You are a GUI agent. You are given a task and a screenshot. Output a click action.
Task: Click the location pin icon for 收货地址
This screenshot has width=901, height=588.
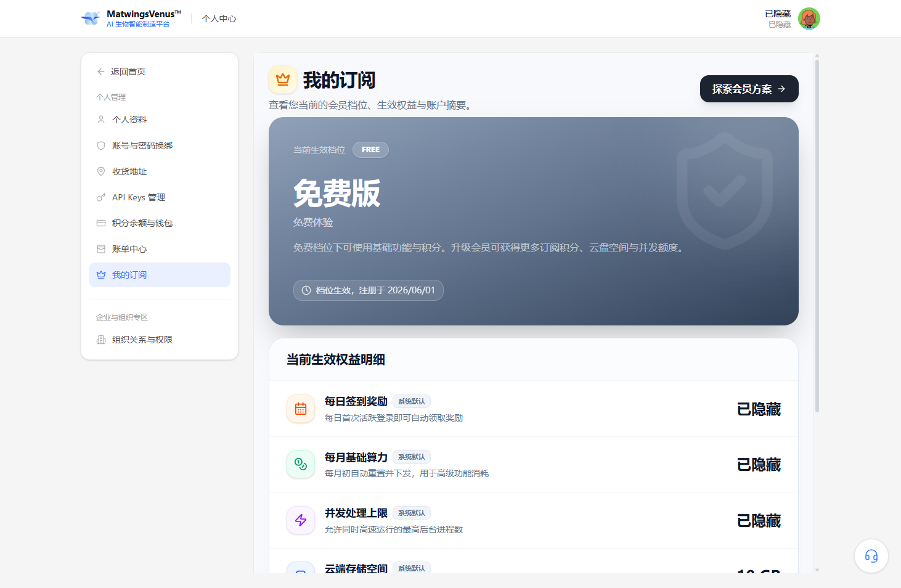101,171
